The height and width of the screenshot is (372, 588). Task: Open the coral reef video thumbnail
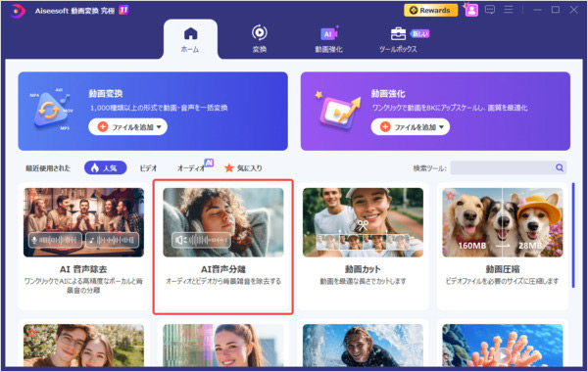502,346
